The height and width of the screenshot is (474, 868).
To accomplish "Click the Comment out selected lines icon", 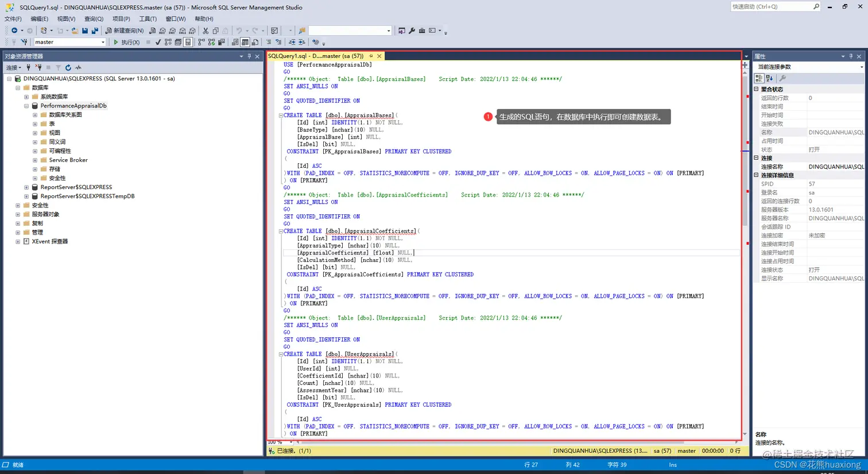I will pyautogui.click(x=269, y=42).
